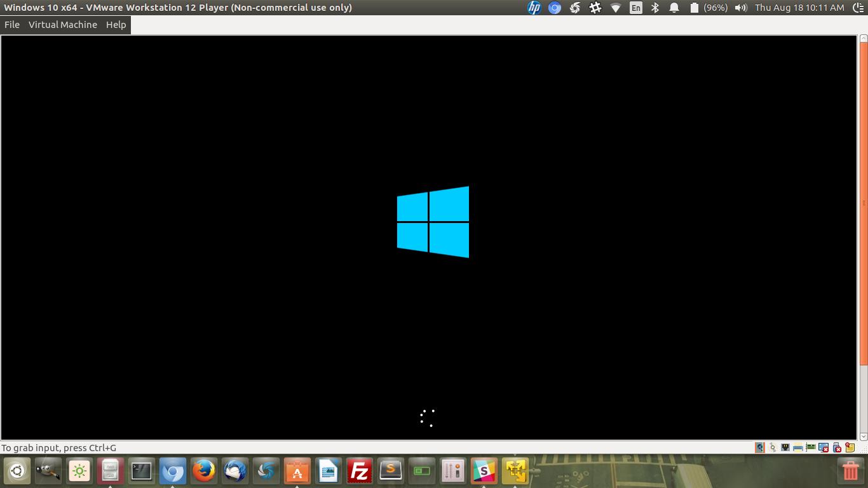
Task: Open the Trash in the dock
Action: click(850, 471)
